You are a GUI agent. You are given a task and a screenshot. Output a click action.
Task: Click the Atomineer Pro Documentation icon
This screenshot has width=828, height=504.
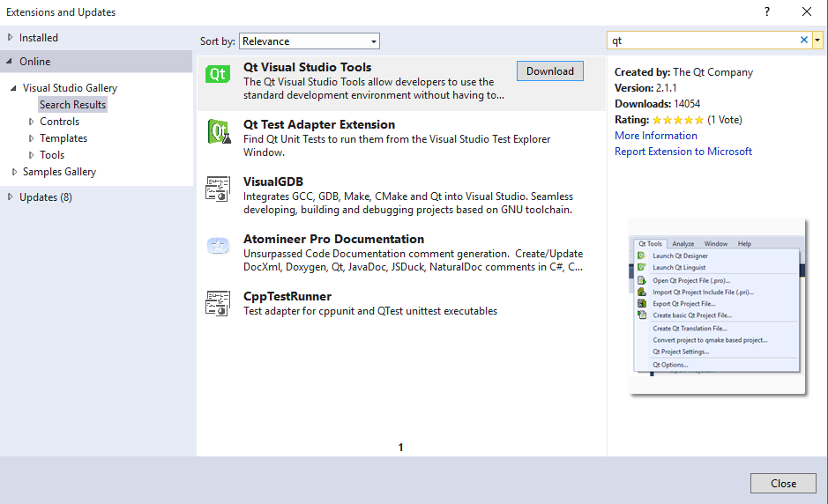click(218, 246)
